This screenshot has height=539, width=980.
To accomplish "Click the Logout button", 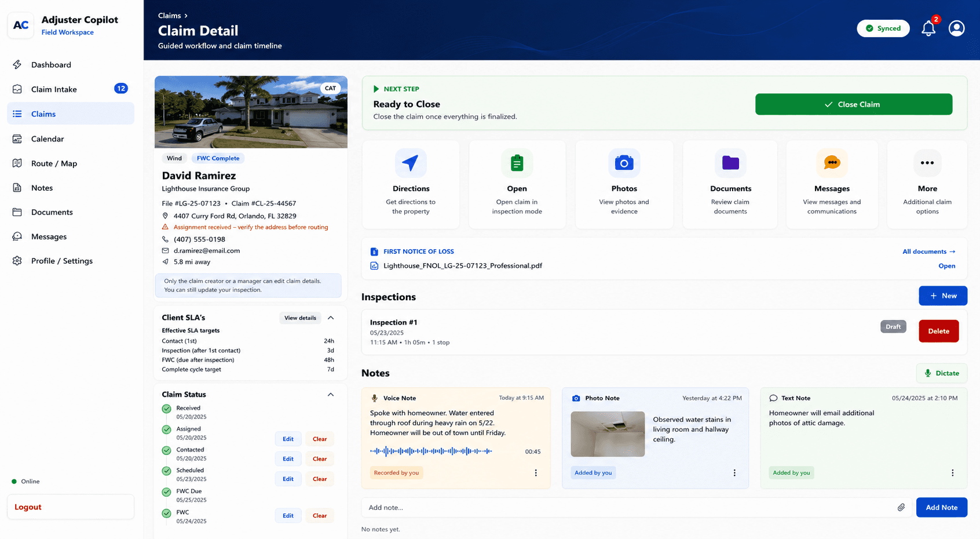I will click(71, 507).
